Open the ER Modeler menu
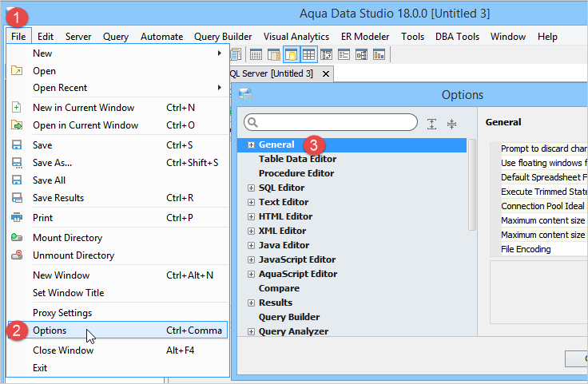The width and height of the screenshot is (588, 384). click(x=365, y=36)
